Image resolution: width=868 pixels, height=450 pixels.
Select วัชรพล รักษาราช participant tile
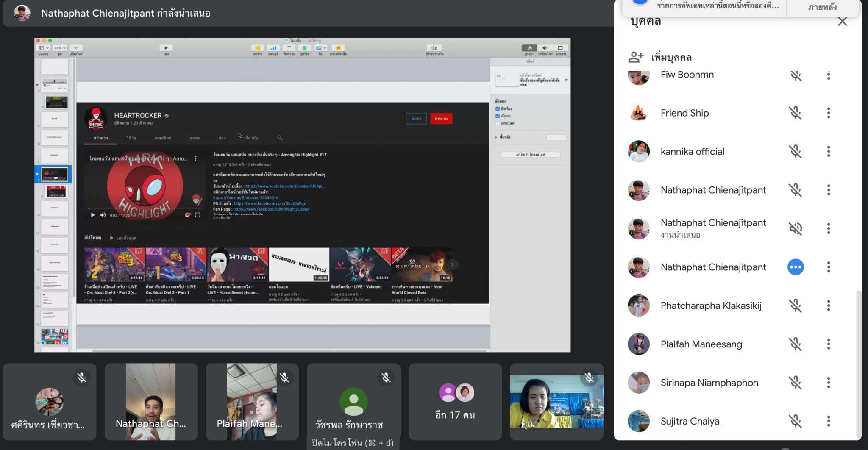pos(353,402)
